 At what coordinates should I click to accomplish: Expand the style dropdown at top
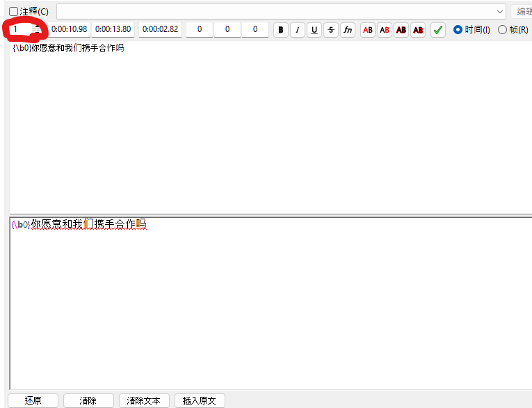pyautogui.click(x=500, y=12)
